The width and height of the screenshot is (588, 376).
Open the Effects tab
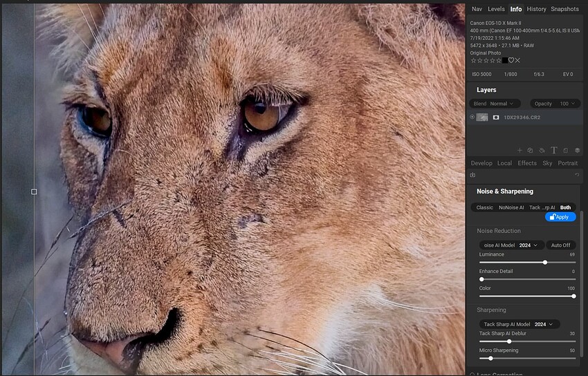pyautogui.click(x=527, y=163)
